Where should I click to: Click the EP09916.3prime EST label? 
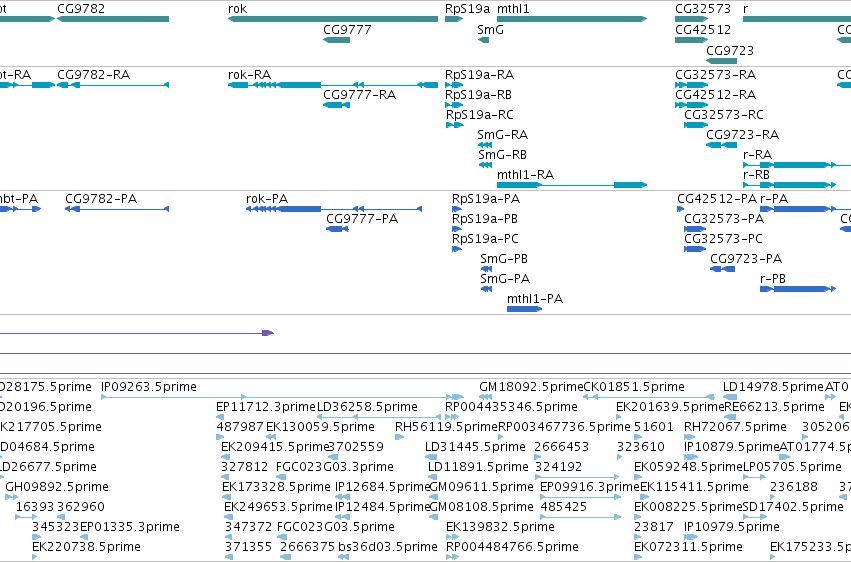pyautogui.click(x=590, y=487)
